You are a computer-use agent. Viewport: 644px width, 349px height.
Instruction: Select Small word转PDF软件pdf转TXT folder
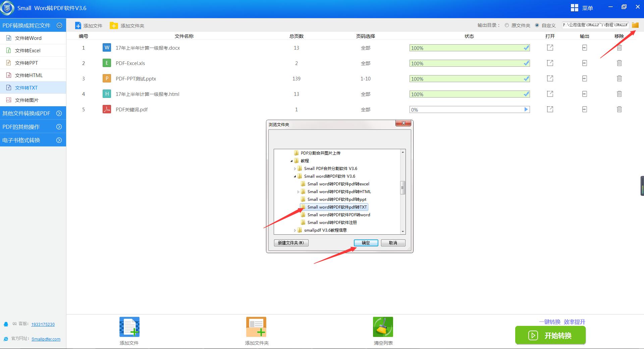coord(334,207)
